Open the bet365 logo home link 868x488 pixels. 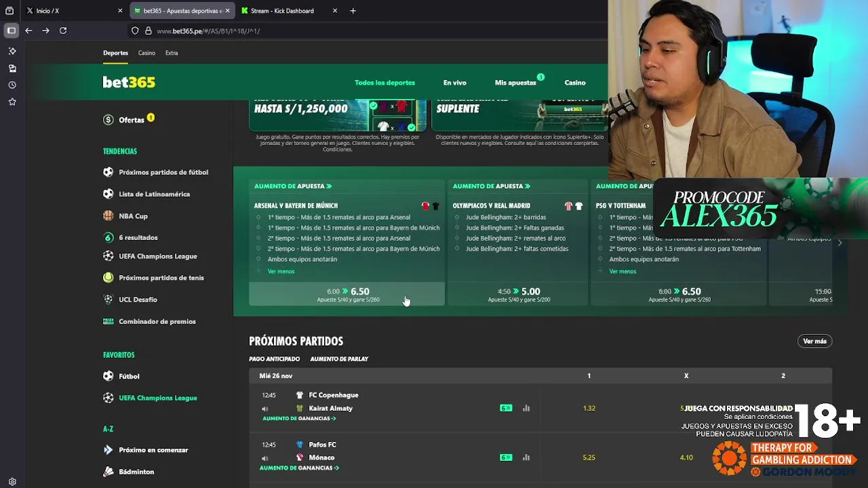click(129, 82)
